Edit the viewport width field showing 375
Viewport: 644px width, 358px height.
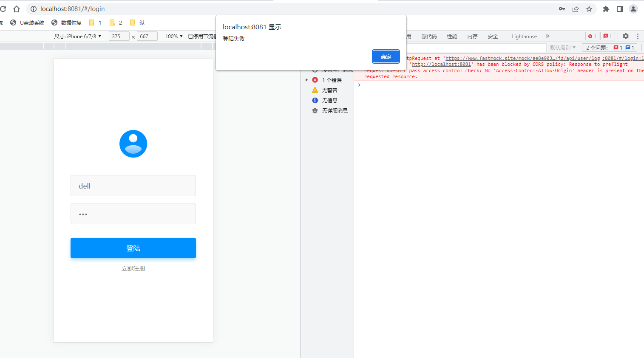[x=119, y=37]
